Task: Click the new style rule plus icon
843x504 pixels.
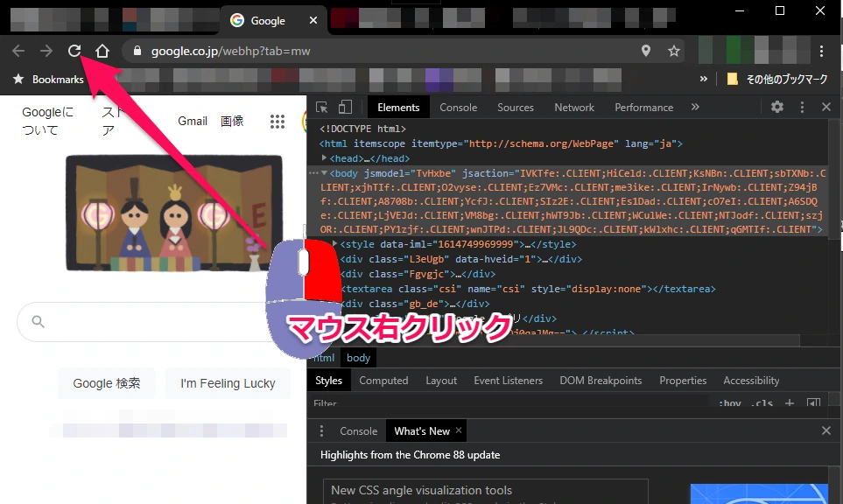Action: pos(789,403)
